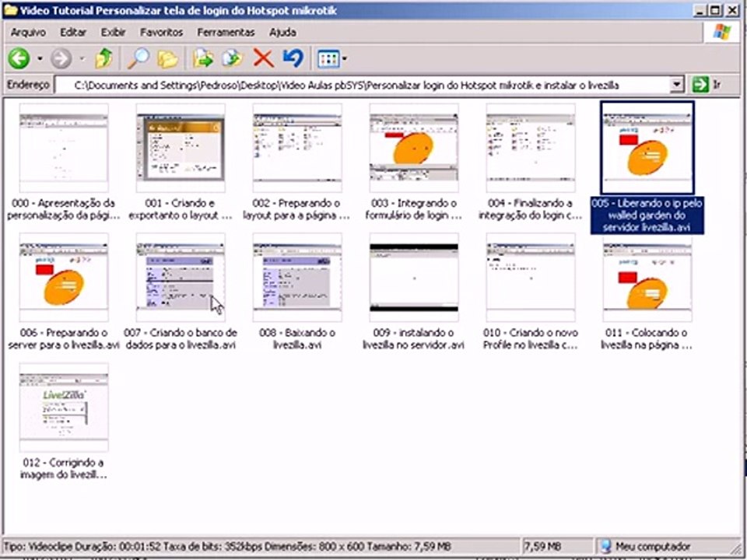Click the greyed Forward arrow

coord(61,59)
